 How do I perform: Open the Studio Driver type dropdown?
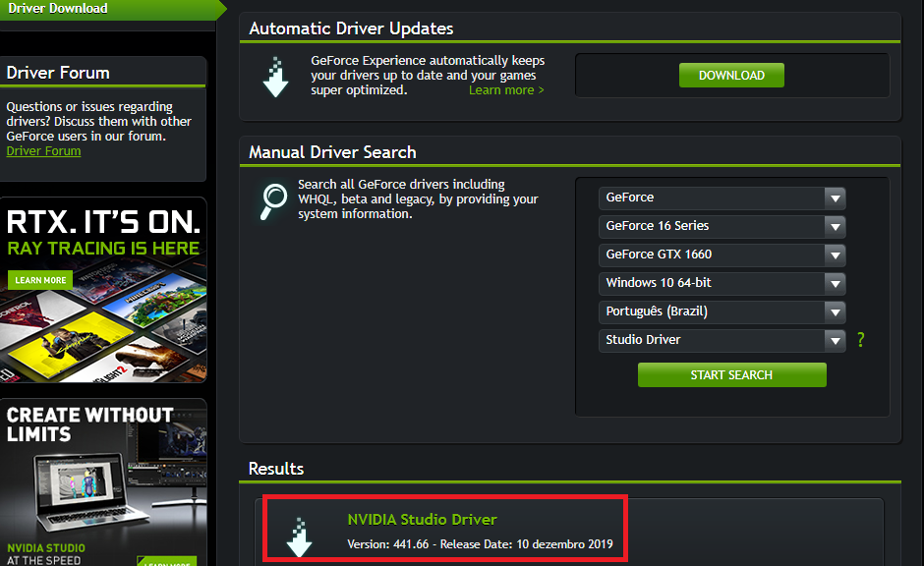pyautogui.click(x=722, y=340)
